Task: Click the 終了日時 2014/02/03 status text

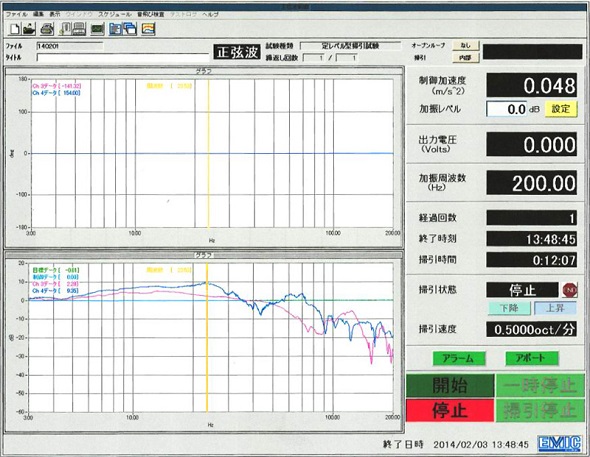Action: (456, 444)
